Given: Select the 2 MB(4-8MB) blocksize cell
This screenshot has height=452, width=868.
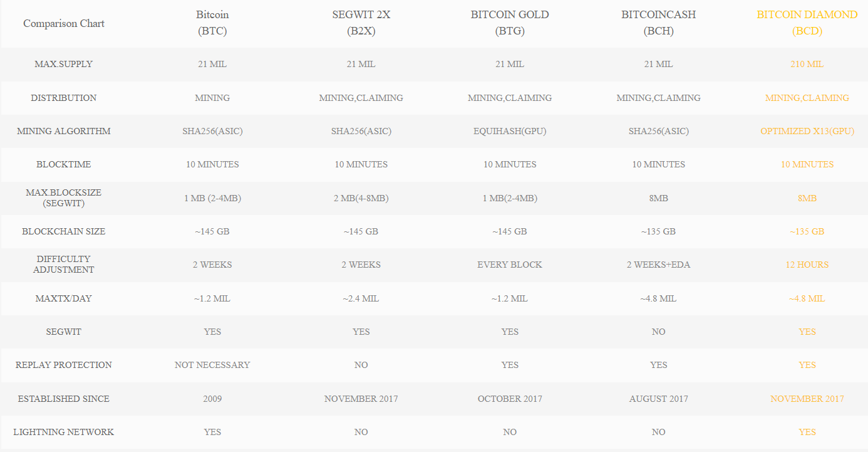Looking at the screenshot, I should (x=361, y=198).
